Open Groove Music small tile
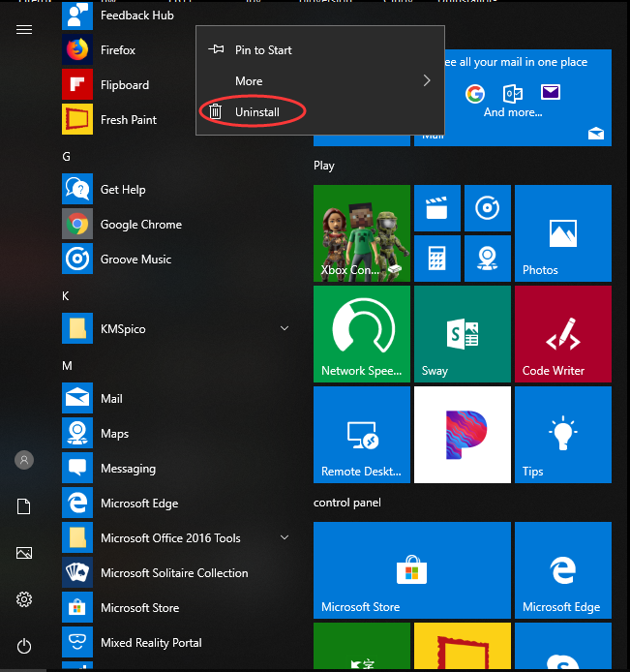Screen dimensions: 630x672 (488, 208)
